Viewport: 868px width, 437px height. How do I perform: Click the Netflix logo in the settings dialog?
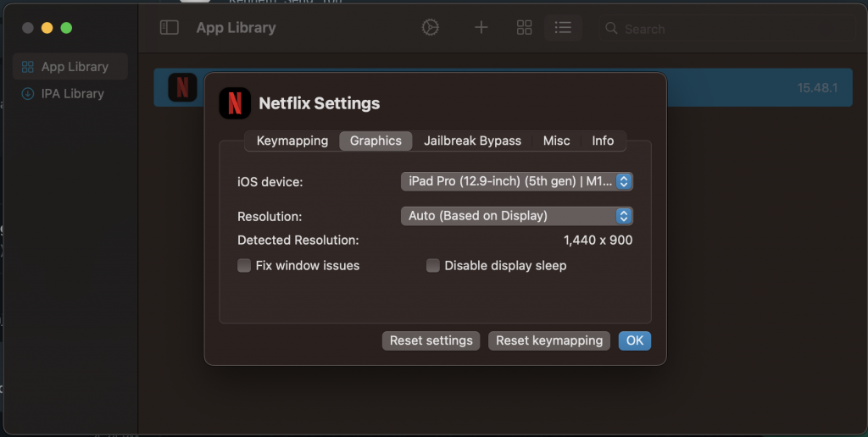(x=235, y=102)
